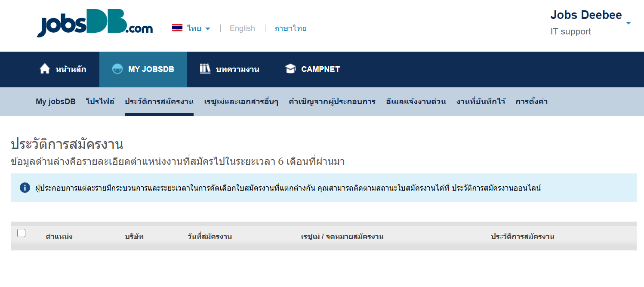Open the การตั้งค่า settings tab

coord(531,101)
